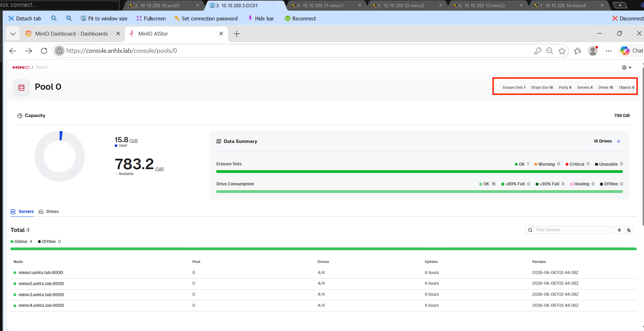
Task: Open the user account dropdown menu
Action: click(x=627, y=68)
